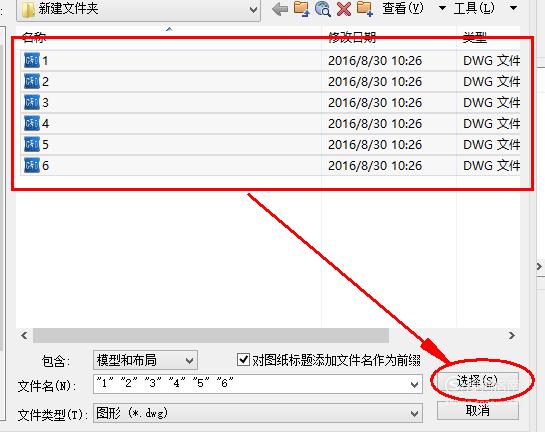545x432 pixels.
Task: Click the horizontal scrollbar thumb
Action: tap(211, 335)
